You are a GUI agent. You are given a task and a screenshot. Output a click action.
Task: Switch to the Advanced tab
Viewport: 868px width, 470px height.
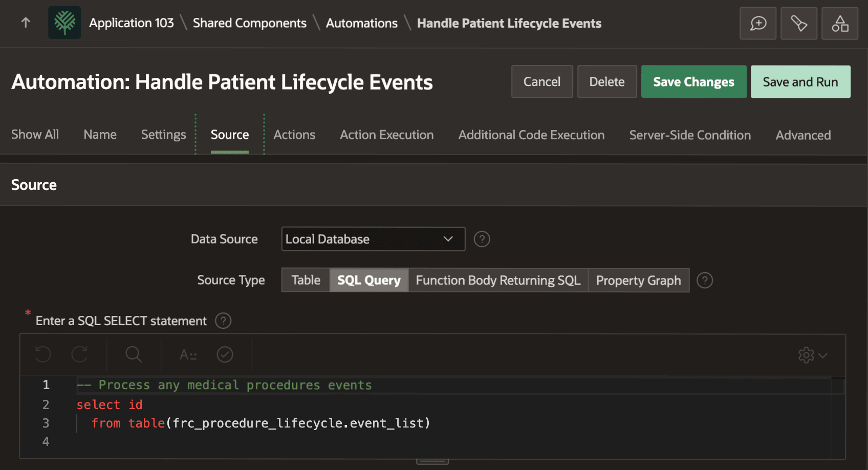pos(803,135)
